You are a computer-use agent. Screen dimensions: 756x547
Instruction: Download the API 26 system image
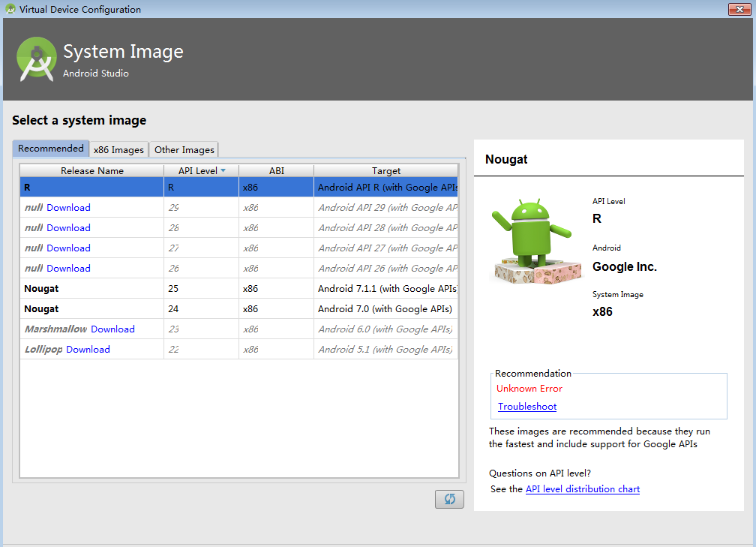68,268
